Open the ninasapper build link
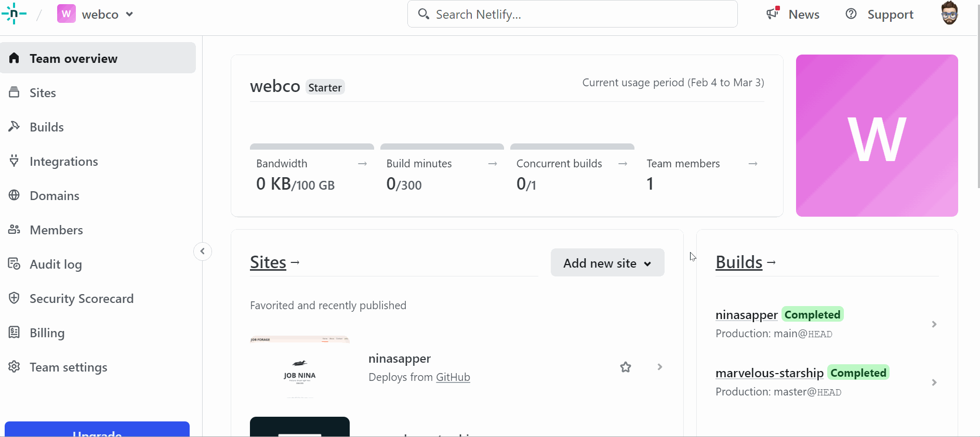The image size is (980, 437). coord(747,315)
